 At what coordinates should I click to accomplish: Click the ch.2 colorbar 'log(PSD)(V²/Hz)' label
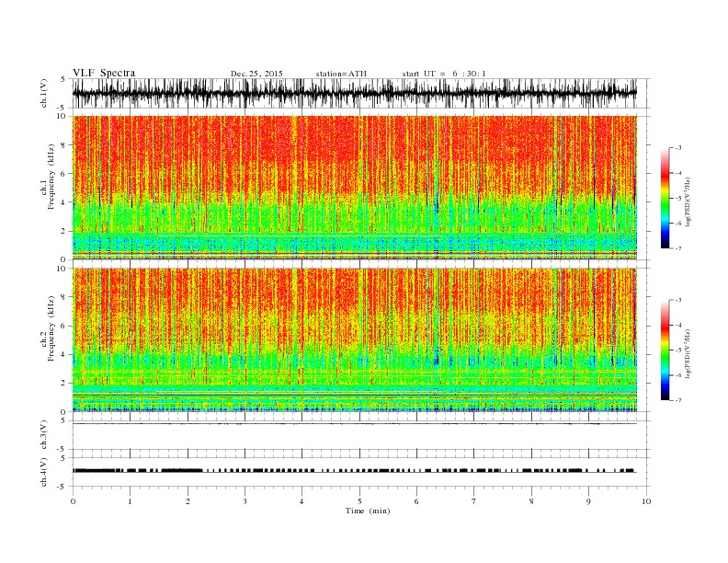(x=688, y=353)
